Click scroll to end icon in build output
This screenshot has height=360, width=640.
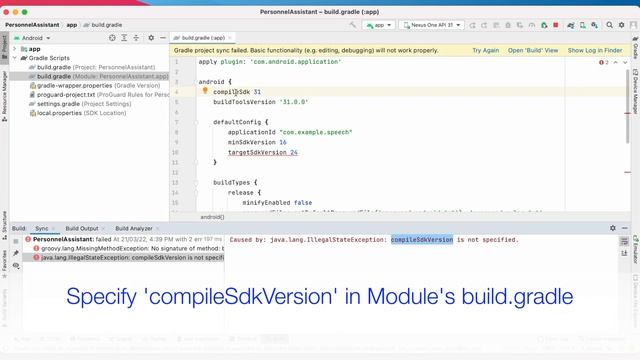pos(624,253)
